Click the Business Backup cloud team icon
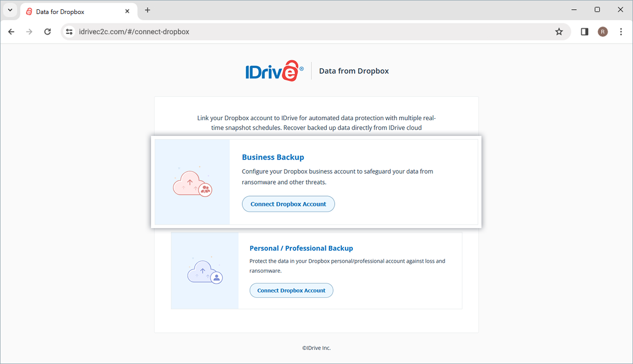This screenshot has height=364, width=633. pyautogui.click(x=192, y=183)
